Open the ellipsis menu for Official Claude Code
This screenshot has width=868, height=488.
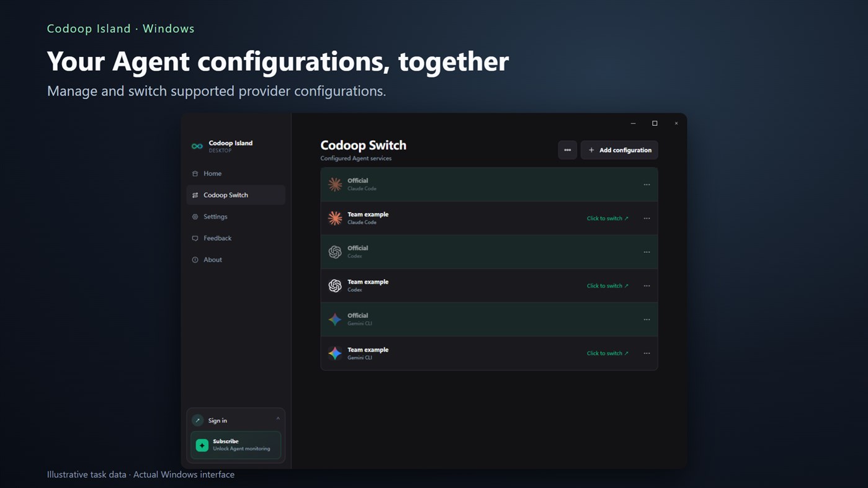pos(647,185)
